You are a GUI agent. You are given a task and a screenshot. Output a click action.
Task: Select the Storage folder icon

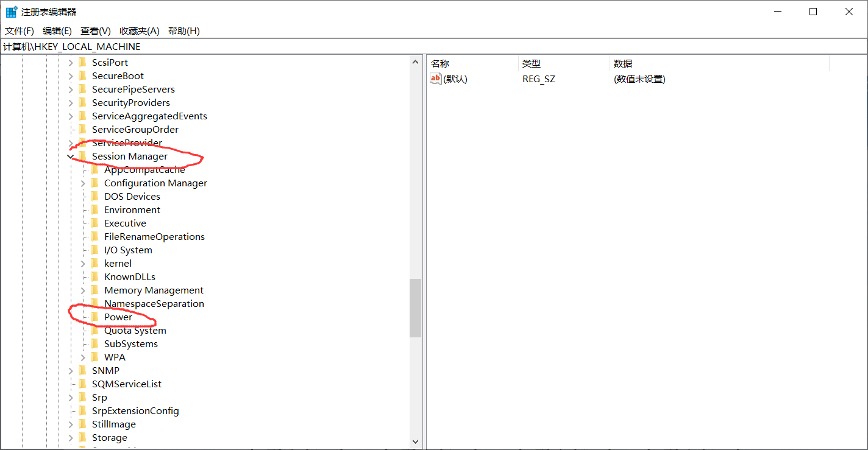(82, 437)
